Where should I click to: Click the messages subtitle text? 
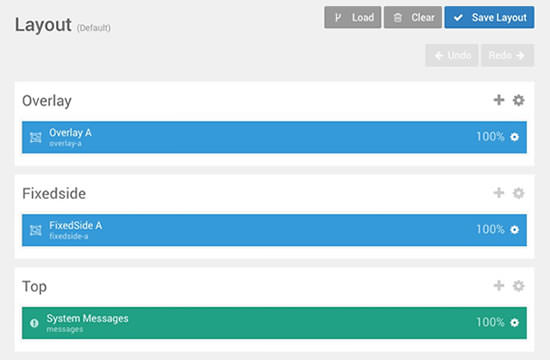(x=65, y=329)
